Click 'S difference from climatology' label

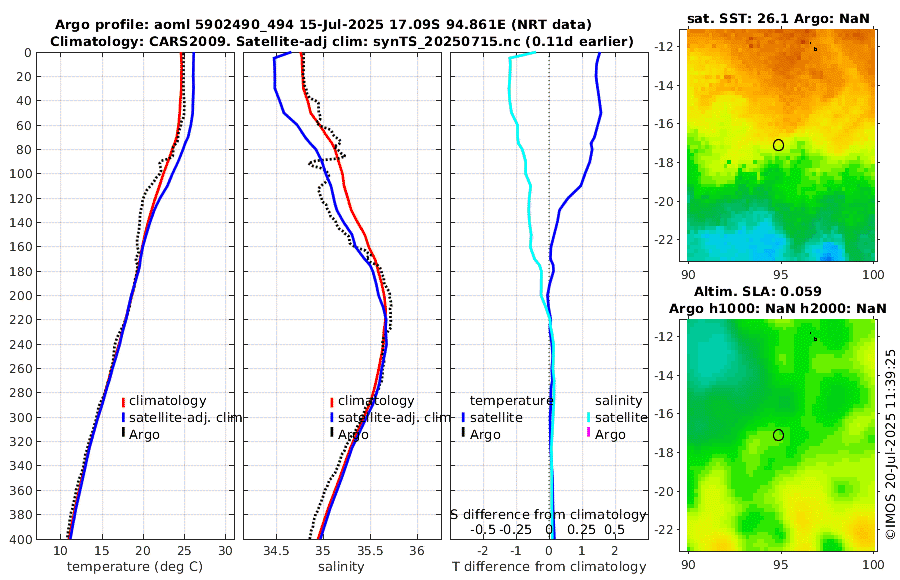coord(548,515)
